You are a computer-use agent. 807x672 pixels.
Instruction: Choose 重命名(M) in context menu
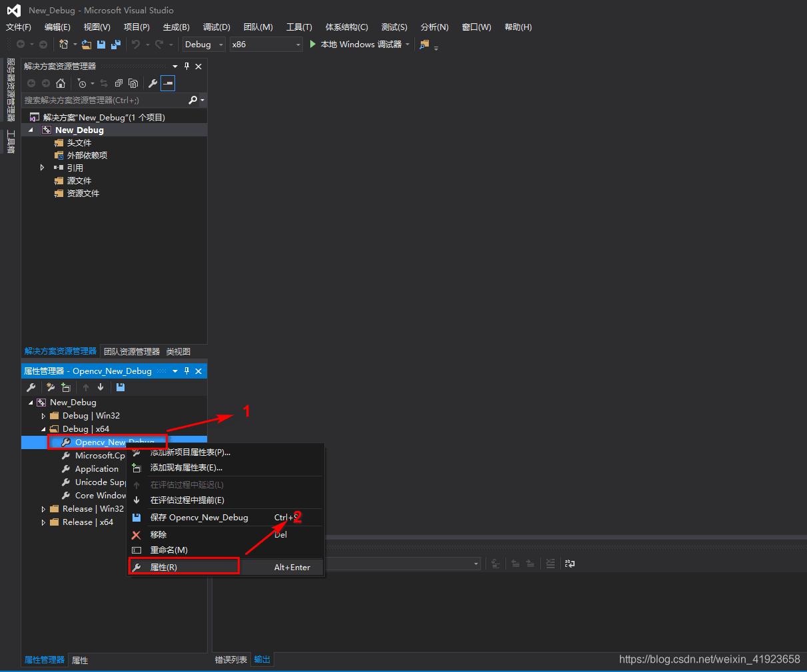(226, 550)
